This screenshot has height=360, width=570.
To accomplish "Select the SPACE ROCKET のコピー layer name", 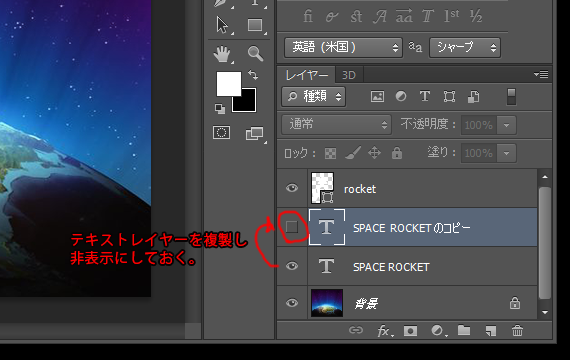I will point(412,228).
